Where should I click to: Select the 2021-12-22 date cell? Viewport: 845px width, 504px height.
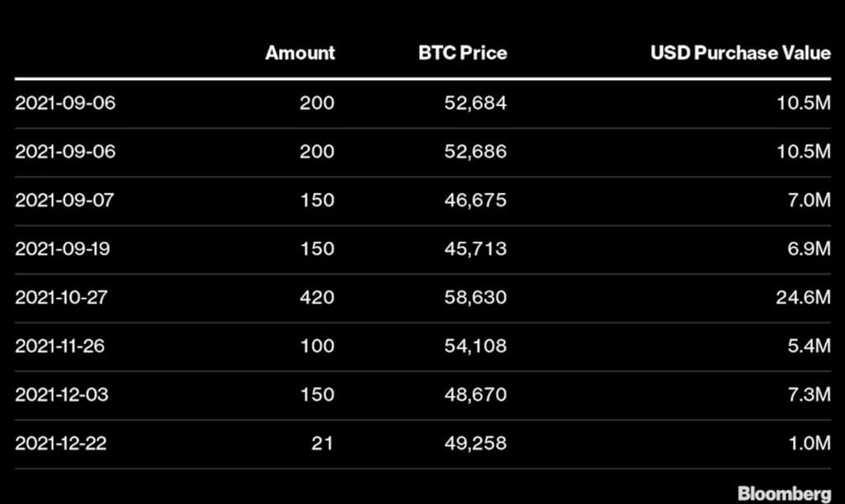61,443
